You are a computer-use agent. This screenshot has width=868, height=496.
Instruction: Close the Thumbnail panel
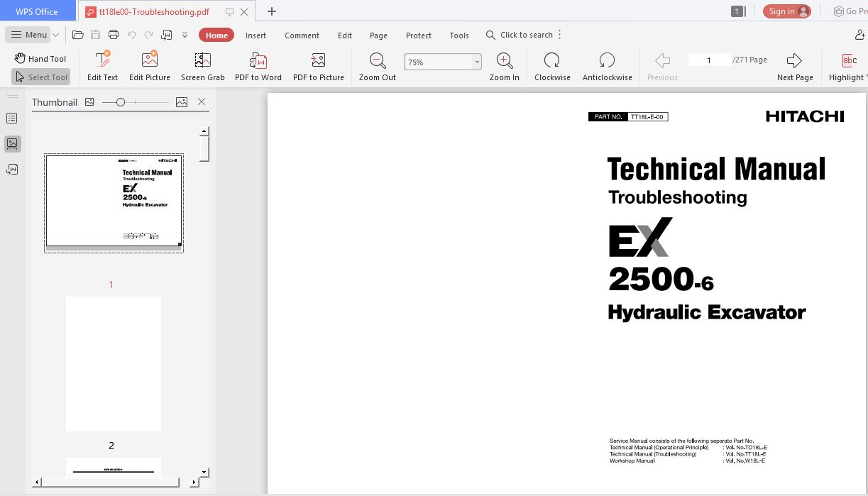(202, 102)
